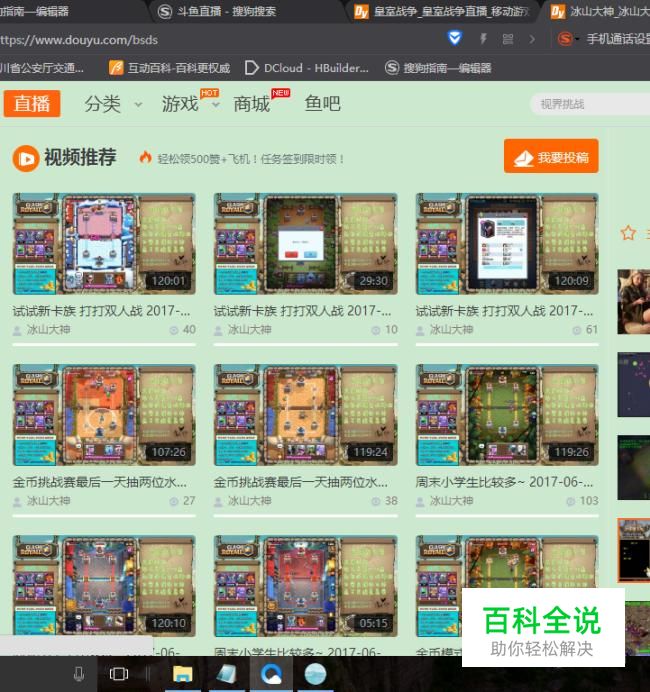Image resolution: width=650 pixels, height=692 pixels.
Task: Open 冰山大神 author under the 10-view video
Action: coord(249,330)
